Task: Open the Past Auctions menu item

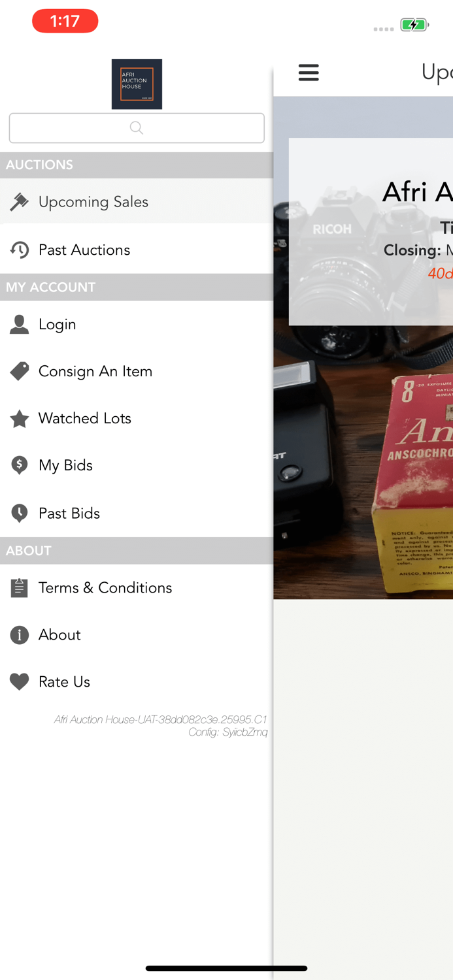Action: (x=137, y=250)
